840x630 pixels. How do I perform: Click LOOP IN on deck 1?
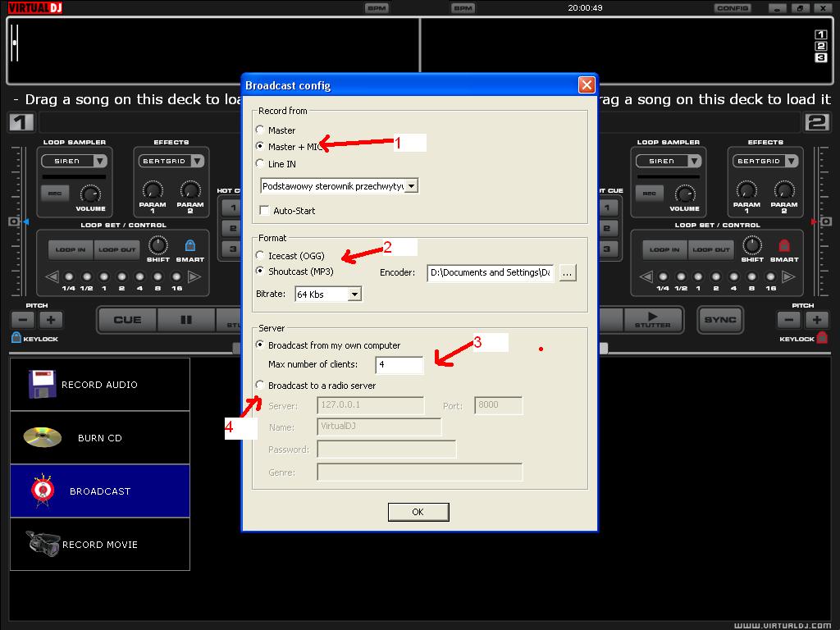(71, 249)
